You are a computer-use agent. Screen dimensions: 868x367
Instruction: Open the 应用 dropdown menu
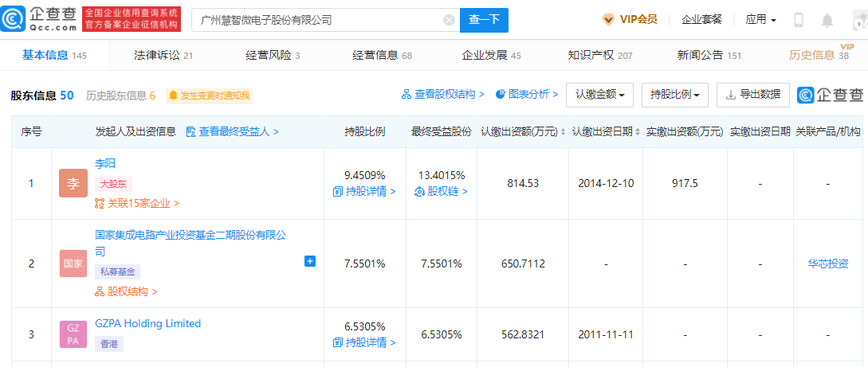click(x=760, y=20)
